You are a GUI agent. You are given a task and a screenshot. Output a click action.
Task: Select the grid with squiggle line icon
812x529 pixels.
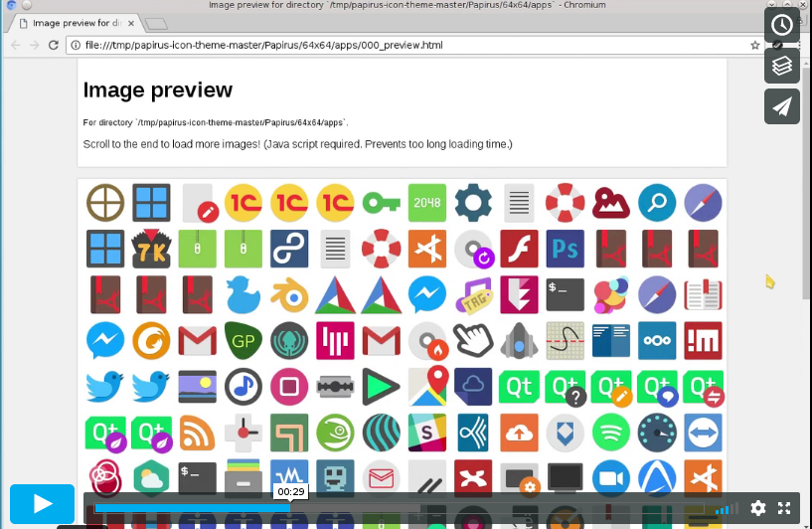click(565, 341)
